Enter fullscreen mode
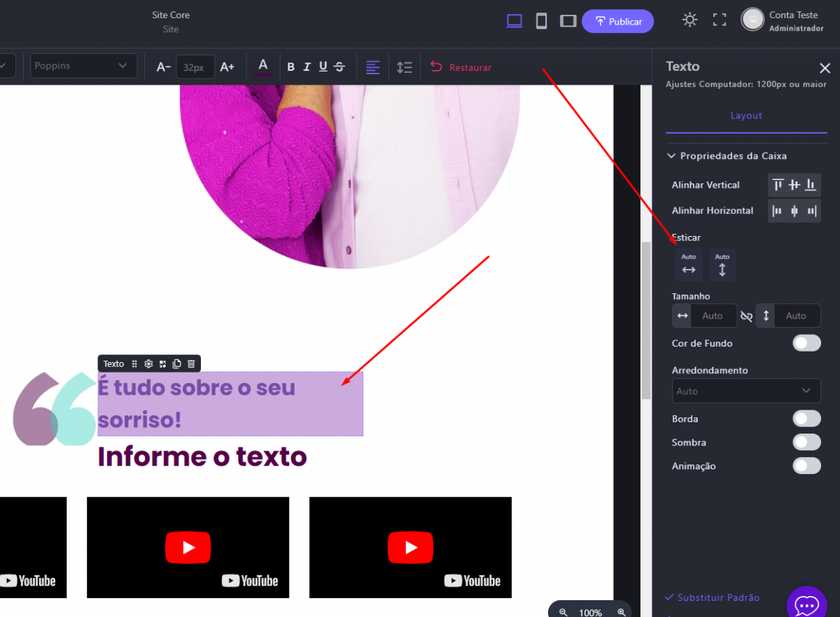Image resolution: width=840 pixels, height=617 pixels. click(719, 20)
